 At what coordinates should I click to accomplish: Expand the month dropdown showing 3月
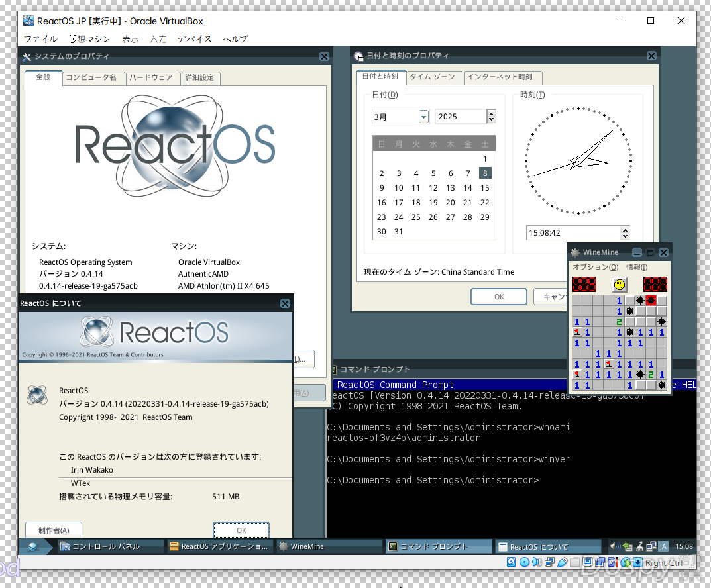[x=423, y=117]
